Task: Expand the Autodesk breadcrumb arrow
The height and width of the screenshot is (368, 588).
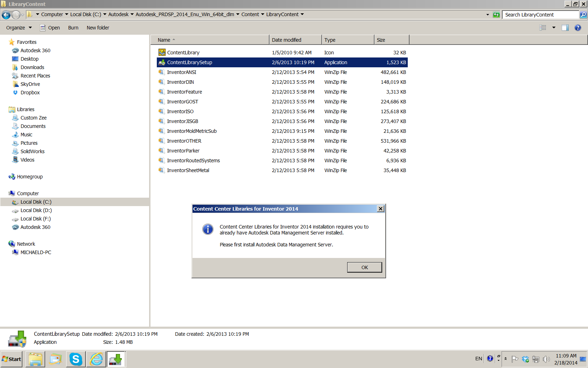Action: pyautogui.click(x=132, y=14)
